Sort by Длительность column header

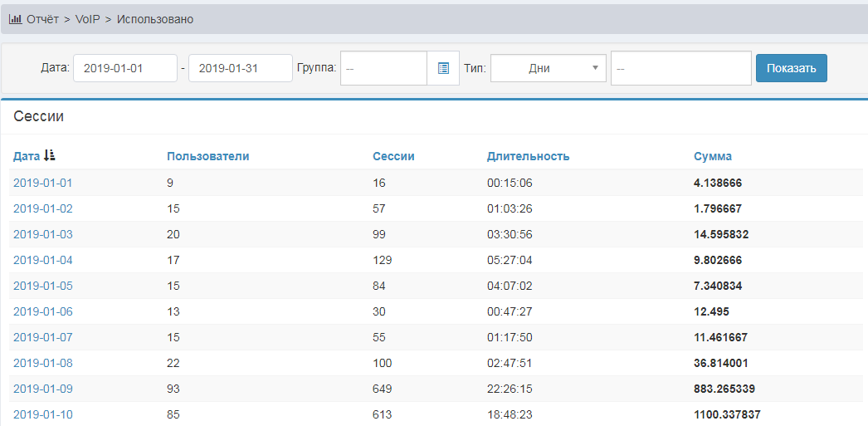click(528, 156)
